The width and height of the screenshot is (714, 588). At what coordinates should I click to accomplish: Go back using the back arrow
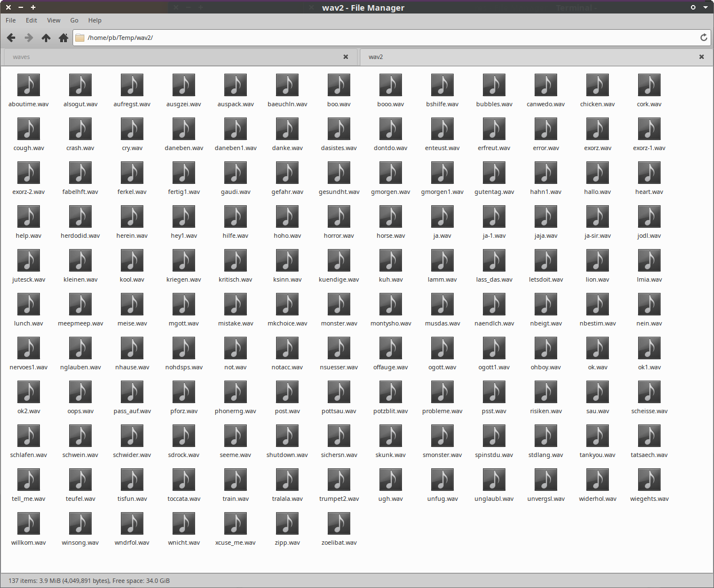coord(11,38)
